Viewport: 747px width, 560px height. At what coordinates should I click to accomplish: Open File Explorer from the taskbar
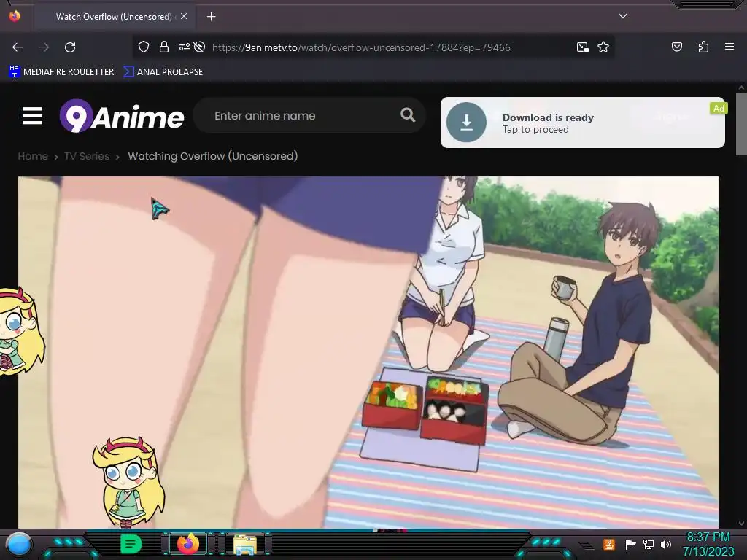(245, 545)
